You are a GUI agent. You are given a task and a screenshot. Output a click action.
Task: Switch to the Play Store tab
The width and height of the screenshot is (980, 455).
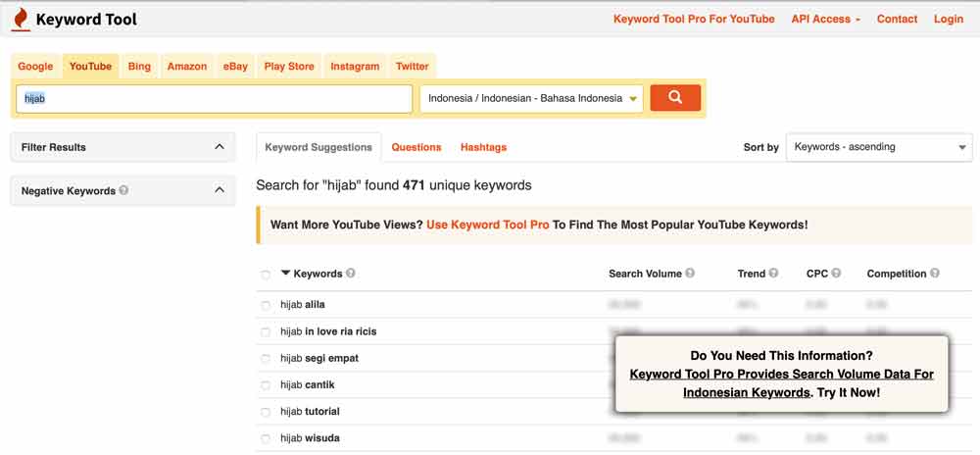tap(289, 67)
